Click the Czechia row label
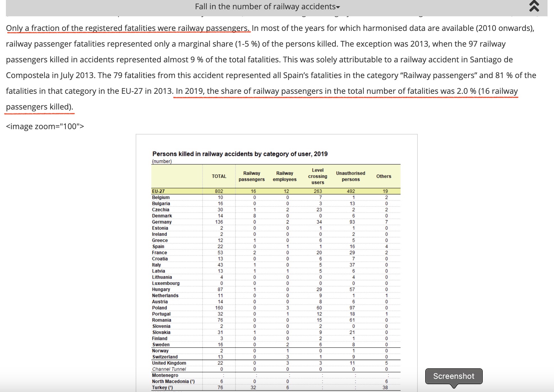Viewport: 554px width, 392px height. click(x=161, y=210)
